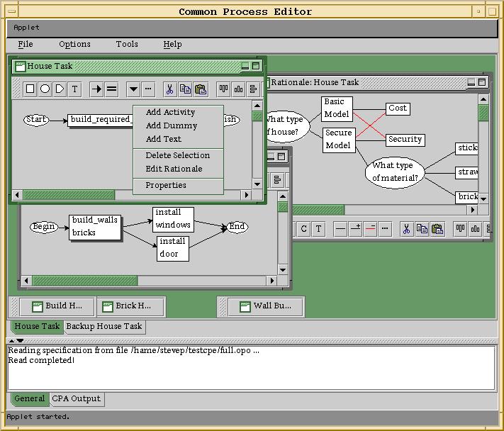Select the red line tool in Rationale toolbar
The width and height of the screenshot is (504, 431).
370,229
